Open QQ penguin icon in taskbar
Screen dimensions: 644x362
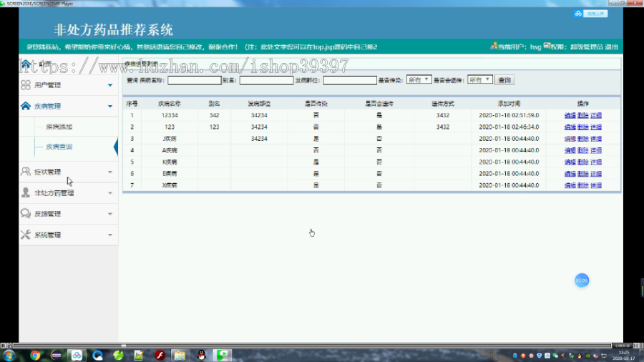point(201,356)
